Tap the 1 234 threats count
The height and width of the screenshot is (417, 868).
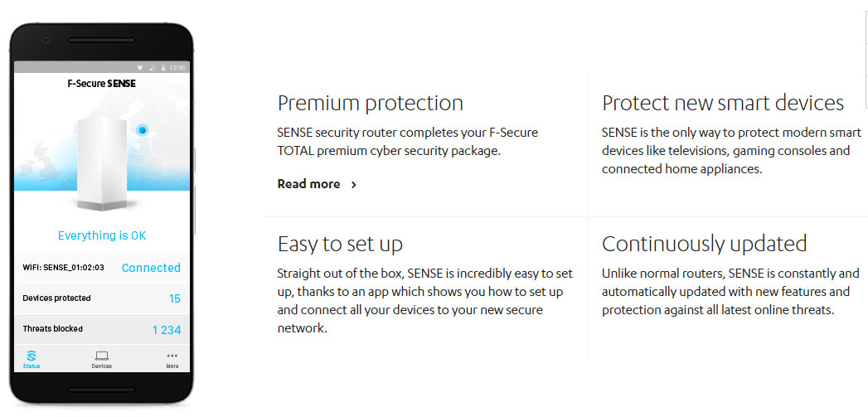[x=167, y=330]
